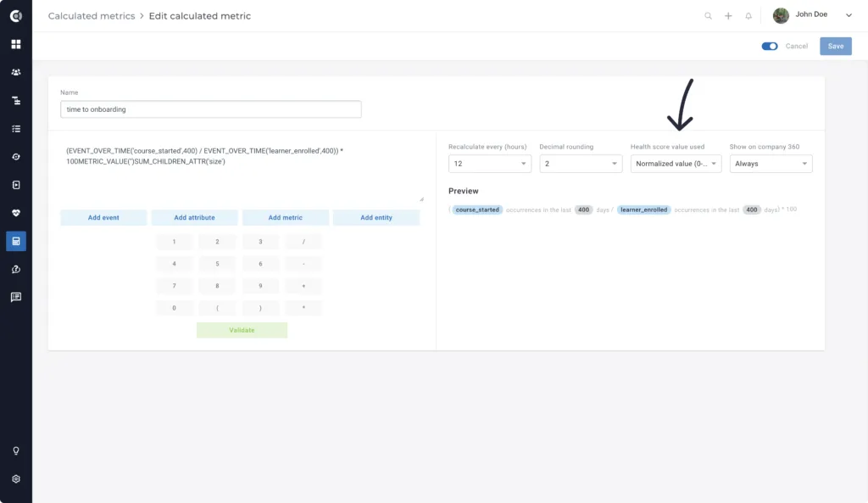Open the circular arrows icon in sidebar
Screen dimensions: 868x503
coord(16,157)
